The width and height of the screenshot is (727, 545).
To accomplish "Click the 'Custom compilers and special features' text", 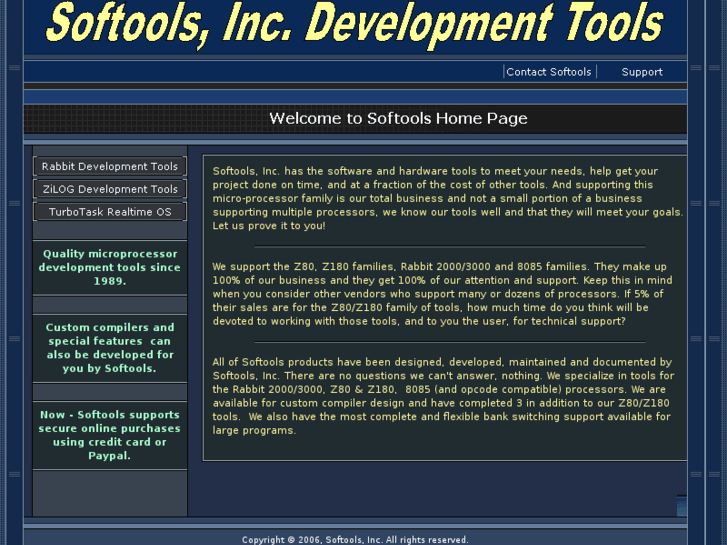I will (x=110, y=348).
